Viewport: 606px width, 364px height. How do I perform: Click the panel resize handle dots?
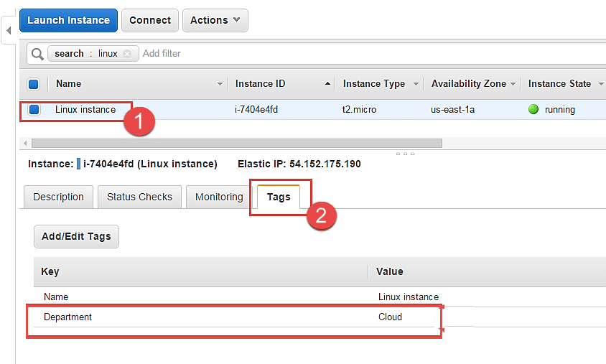tap(405, 154)
